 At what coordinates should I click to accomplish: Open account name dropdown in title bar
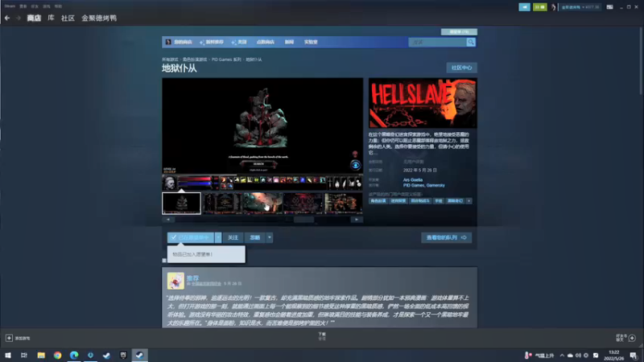(x=579, y=7)
